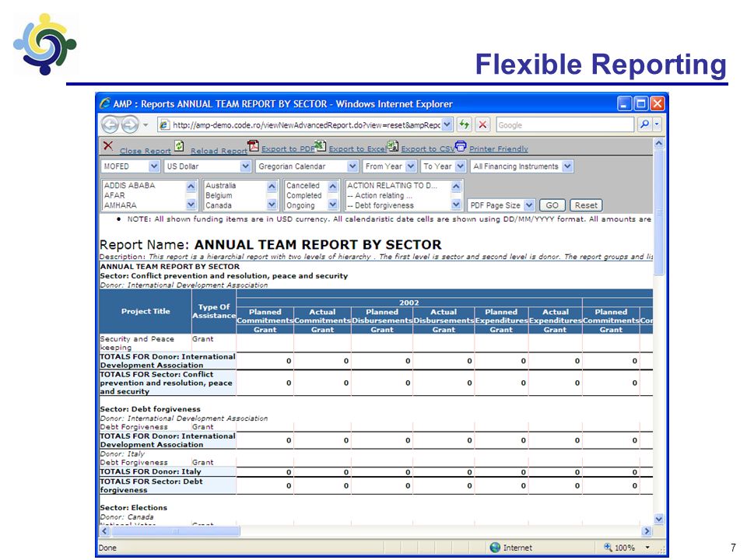The width and height of the screenshot is (747, 560).
Task: Click the printer icon
Action: 461,145
